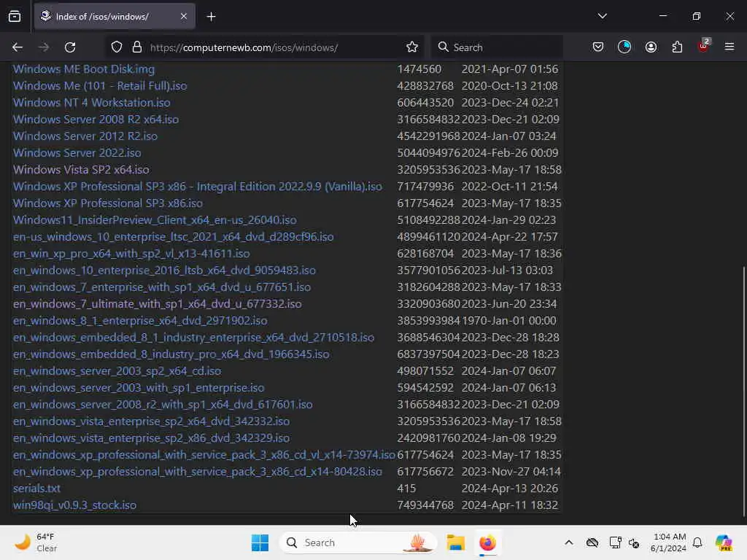This screenshot has height=560, width=747.
Task: Open a new tab with plus button
Action: coord(211,17)
